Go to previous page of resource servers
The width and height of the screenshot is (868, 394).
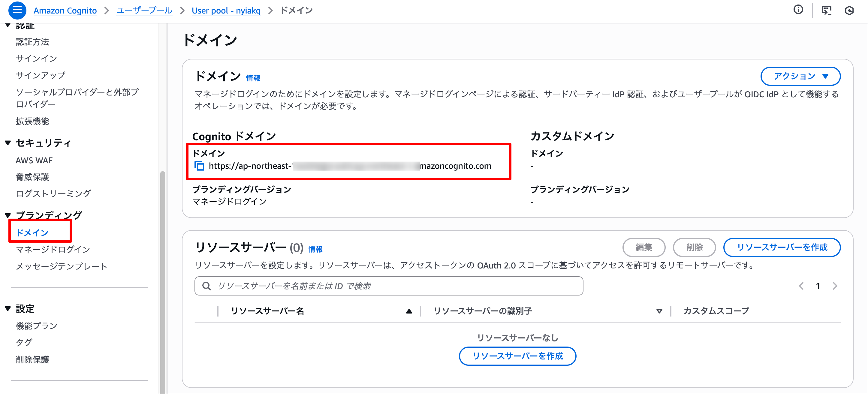coord(801,286)
